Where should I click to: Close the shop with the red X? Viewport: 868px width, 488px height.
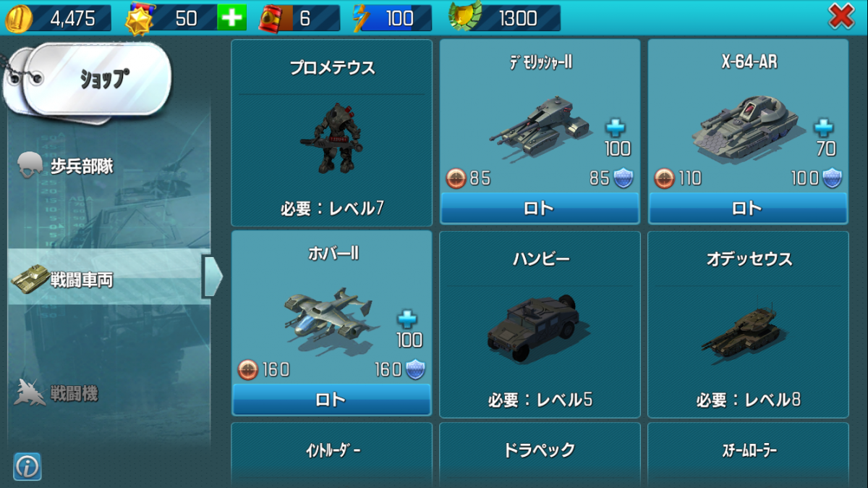[x=841, y=17]
